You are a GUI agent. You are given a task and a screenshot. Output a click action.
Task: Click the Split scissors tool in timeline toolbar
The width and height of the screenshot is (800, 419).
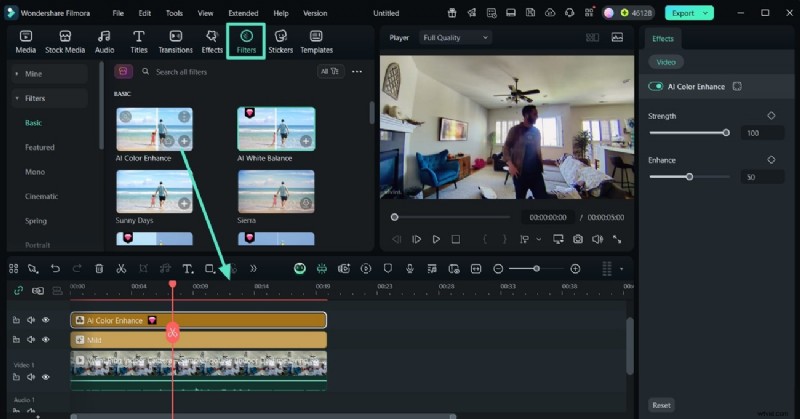[121, 269]
